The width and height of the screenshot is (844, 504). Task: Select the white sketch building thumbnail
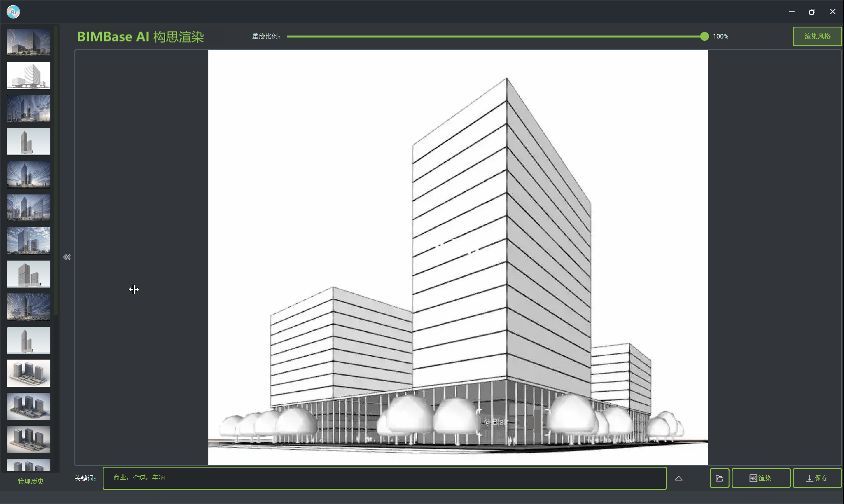[29, 75]
